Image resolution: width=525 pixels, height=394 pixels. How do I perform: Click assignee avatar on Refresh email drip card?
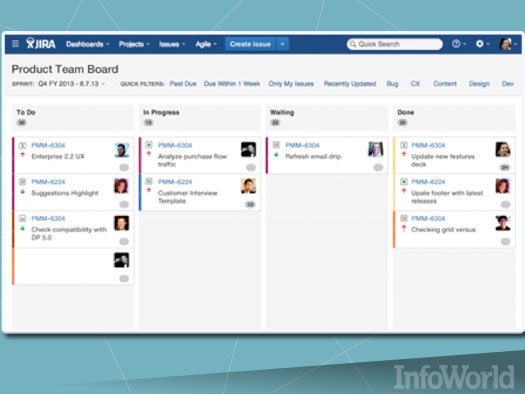point(376,149)
